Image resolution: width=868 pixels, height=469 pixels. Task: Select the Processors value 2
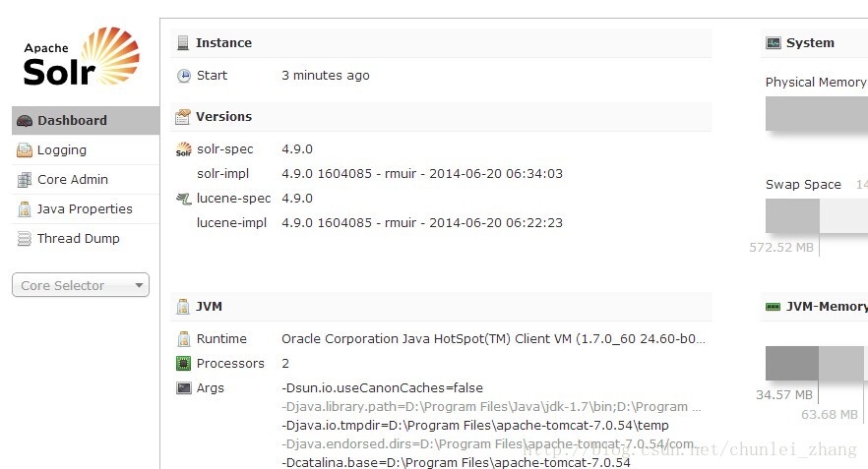pyautogui.click(x=285, y=364)
